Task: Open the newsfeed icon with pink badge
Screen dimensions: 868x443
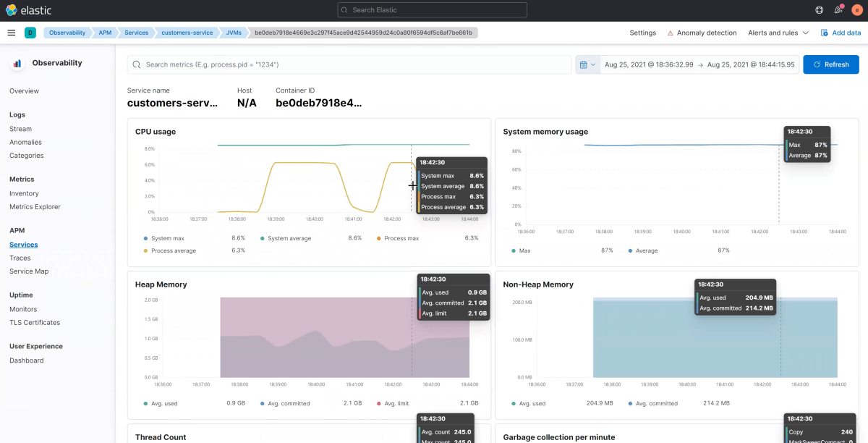Action: pyautogui.click(x=838, y=9)
